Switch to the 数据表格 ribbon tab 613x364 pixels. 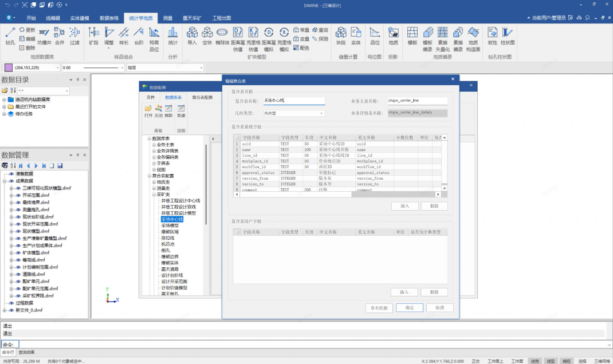(109, 18)
